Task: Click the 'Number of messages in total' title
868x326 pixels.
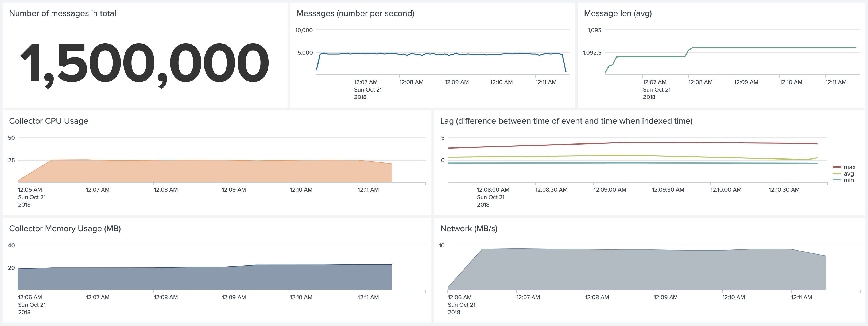Action: click(62, 13)
